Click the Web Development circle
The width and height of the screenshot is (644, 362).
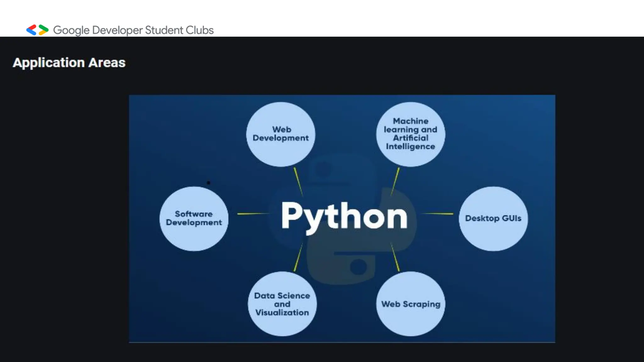click(280, 134)
